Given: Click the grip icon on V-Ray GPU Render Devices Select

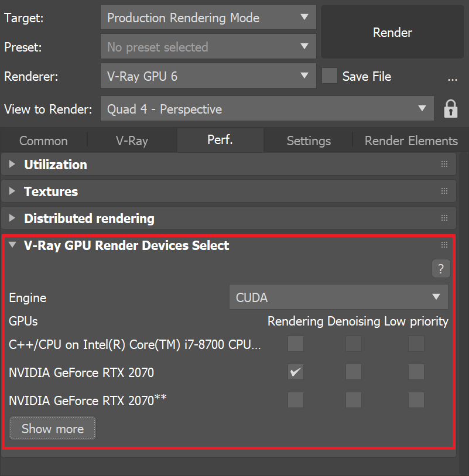Looking at the screenshot, I should point(444,245).
